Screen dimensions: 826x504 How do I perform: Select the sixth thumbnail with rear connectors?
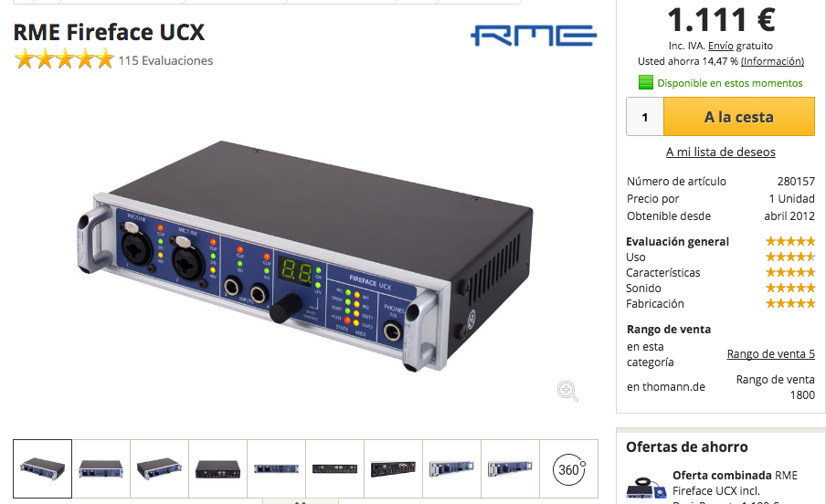point(335,468)
